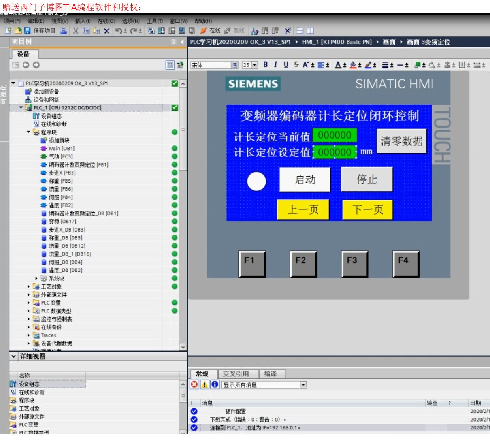The width and height of the screenshot is (490, 448).
Task: Click the forward arrow in project tree
Action: pos(36,65)
